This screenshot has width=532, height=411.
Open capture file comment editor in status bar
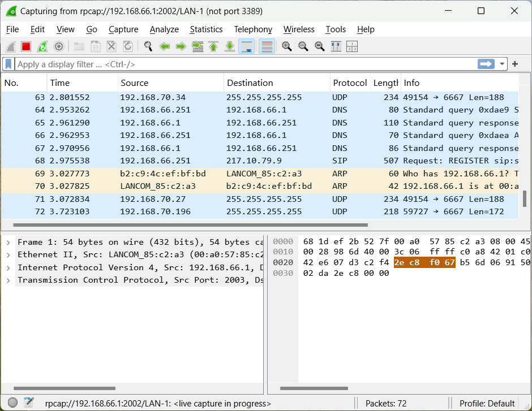tap(29, 403)
